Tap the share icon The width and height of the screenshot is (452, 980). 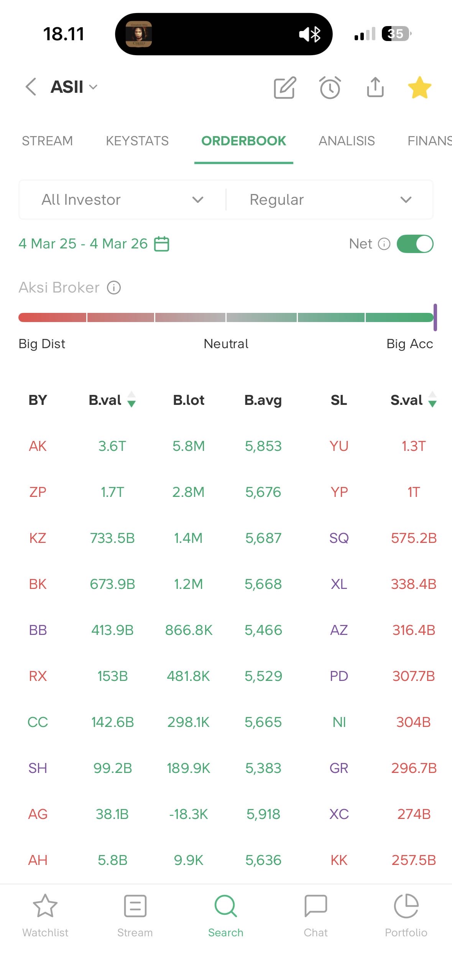click(375, 87)
